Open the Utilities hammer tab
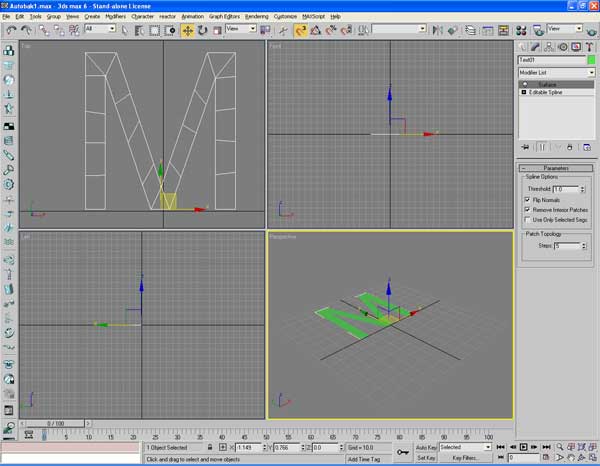This screenshot has height=466, width=600. 589,47
